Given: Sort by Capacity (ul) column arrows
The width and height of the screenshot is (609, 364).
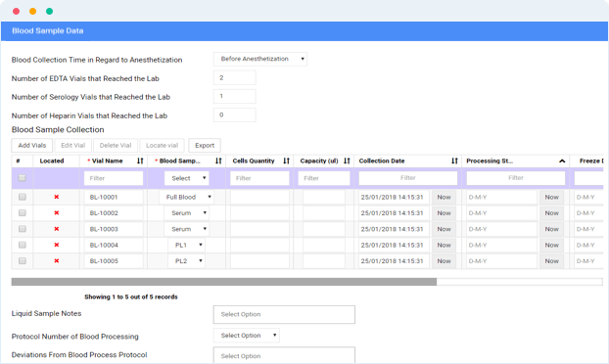Looking at the screenshot, I should (x=347, y=160).
